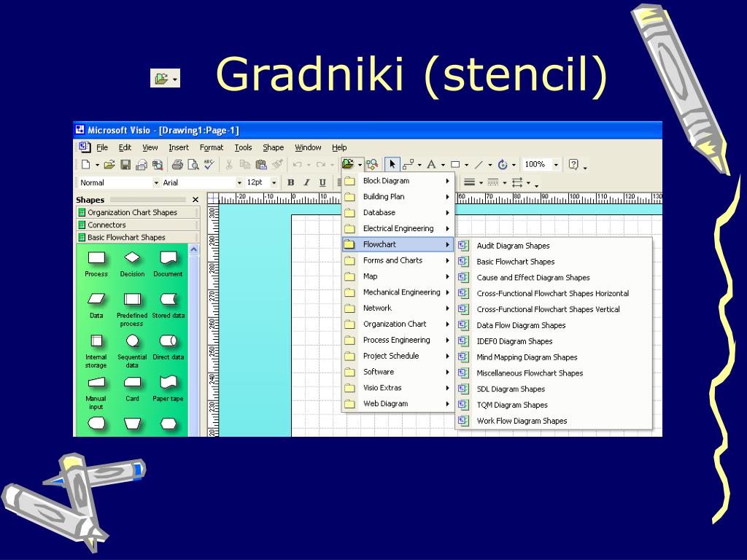Viewport: 747px width, 560px height.
Task: Open the Shape menu
Action: coord(273,147)
